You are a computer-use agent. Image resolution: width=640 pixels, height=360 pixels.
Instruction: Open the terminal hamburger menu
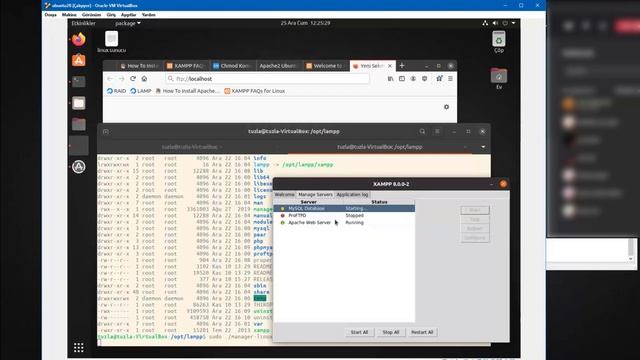click(x=437, y=131)
